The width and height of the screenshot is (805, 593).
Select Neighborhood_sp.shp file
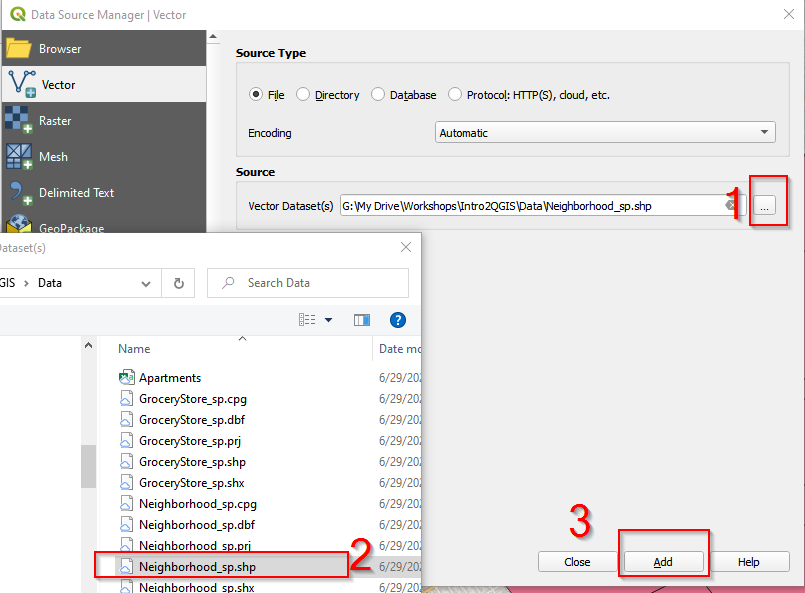click(x=198, y=567)
